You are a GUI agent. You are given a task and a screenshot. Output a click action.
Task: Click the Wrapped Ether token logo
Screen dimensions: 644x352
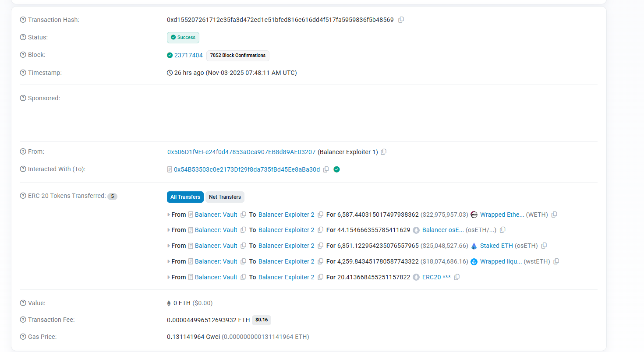pos(474,215)
